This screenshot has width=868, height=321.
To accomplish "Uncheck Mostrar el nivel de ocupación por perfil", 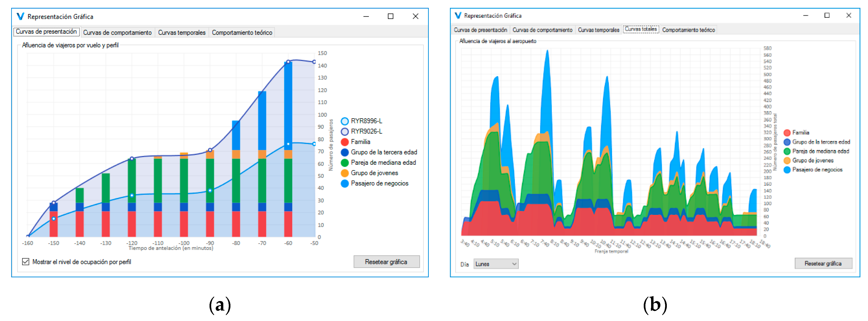I will pyautogui.click(x=26, y=262).
